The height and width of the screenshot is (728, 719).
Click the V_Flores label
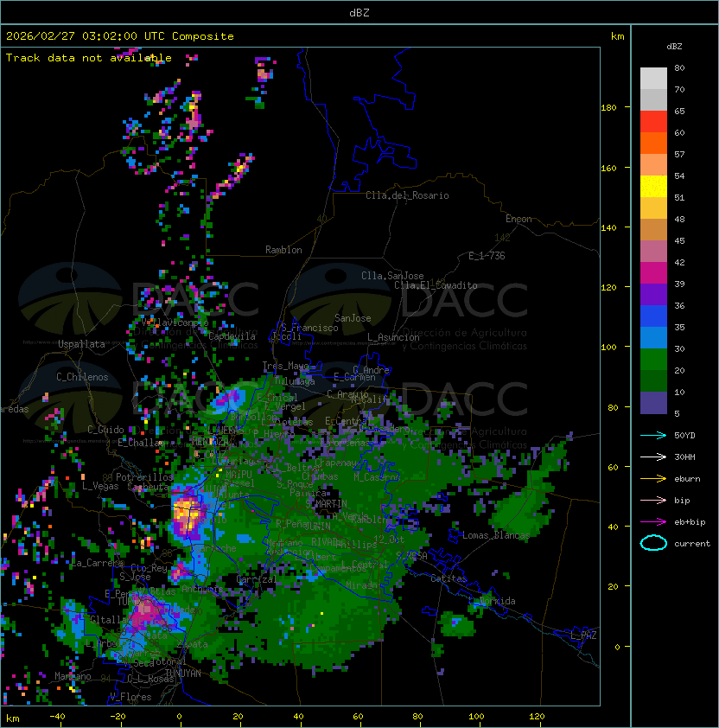point(130,697)
